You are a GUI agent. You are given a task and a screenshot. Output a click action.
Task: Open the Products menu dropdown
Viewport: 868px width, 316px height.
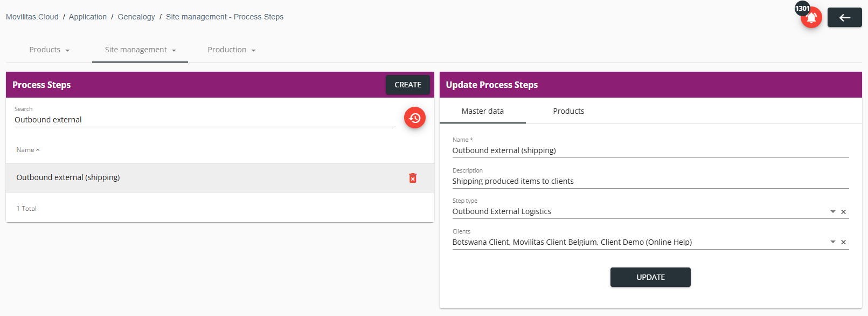[x=49, y=50]
